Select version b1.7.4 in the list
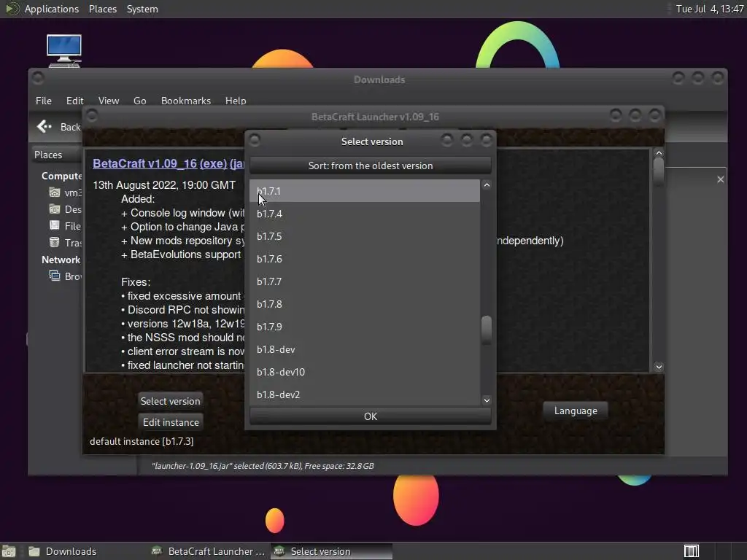747x560 pixels. pyautogui.click(x=365, y=214)
